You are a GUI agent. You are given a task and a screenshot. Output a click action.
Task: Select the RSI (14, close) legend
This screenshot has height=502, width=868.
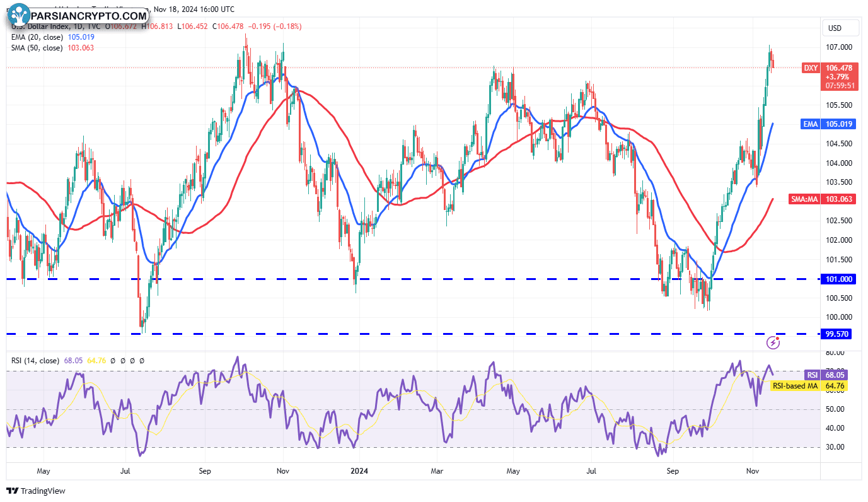coord(35,361)
